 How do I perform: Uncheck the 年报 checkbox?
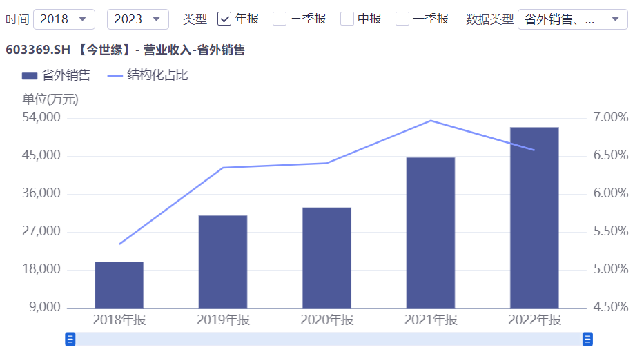(x=224, y=19)
